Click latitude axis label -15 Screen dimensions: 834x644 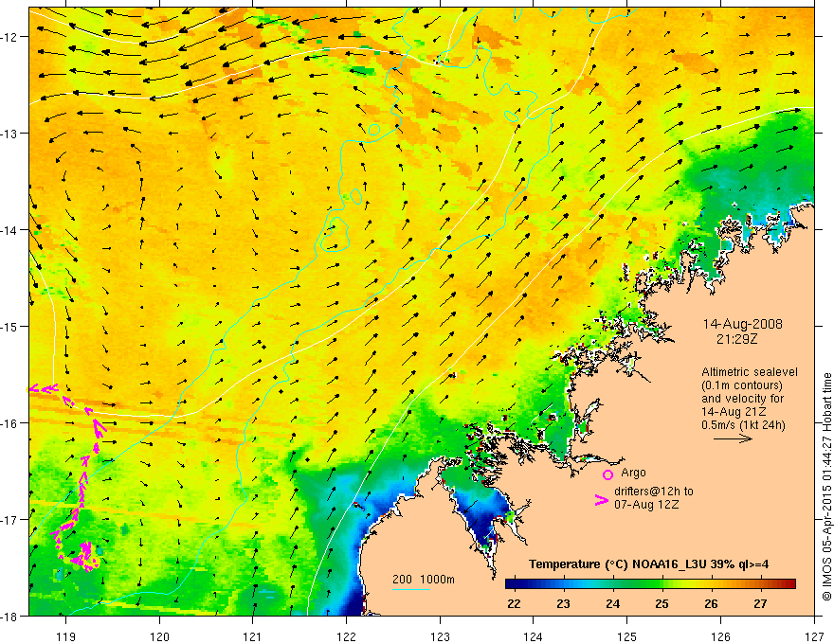pyautogui.click(x=9, y=326)
